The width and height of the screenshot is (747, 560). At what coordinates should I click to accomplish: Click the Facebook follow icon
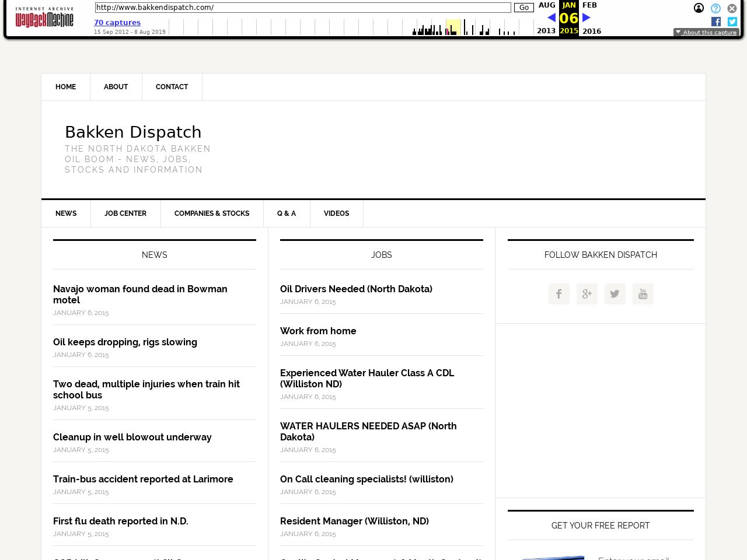pos(558,294)
